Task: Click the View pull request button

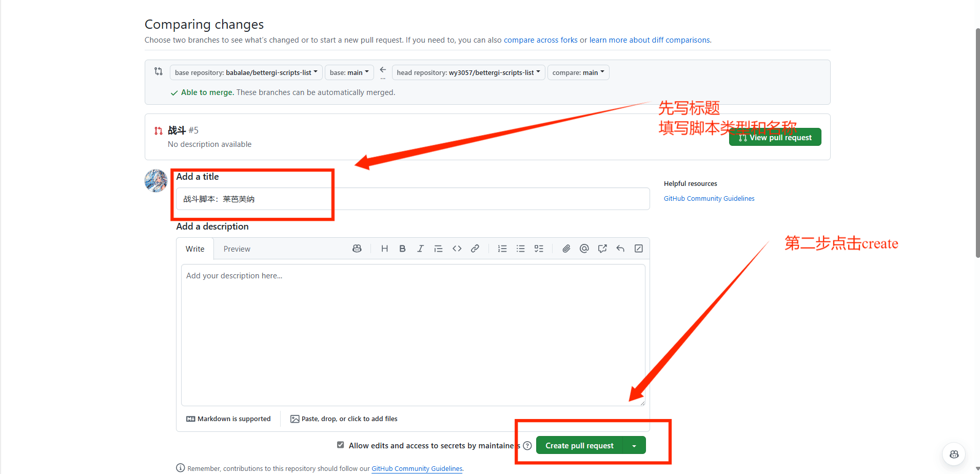Action: (774, 137)
